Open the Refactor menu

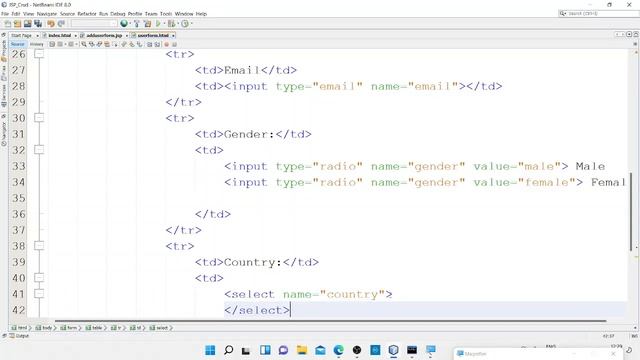click(x=87, y=13)
